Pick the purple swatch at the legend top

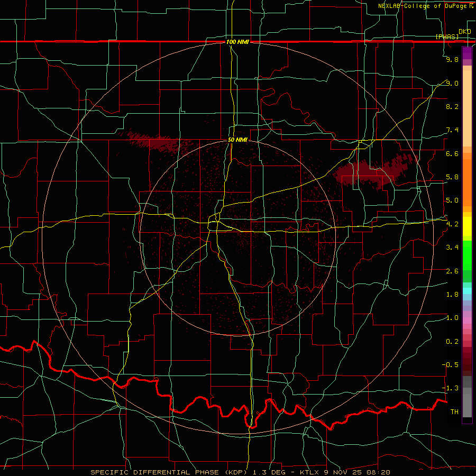click(x=467, y=53)
